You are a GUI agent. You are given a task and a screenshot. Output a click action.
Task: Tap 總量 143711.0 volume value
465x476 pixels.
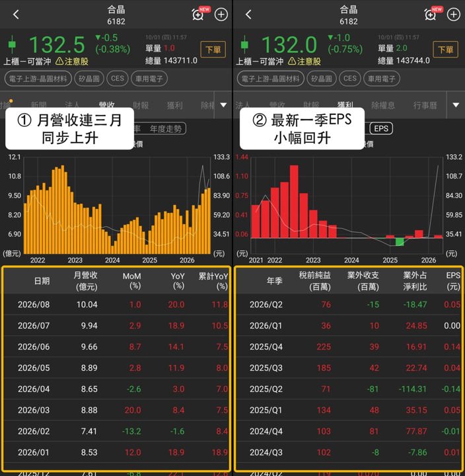171,61
